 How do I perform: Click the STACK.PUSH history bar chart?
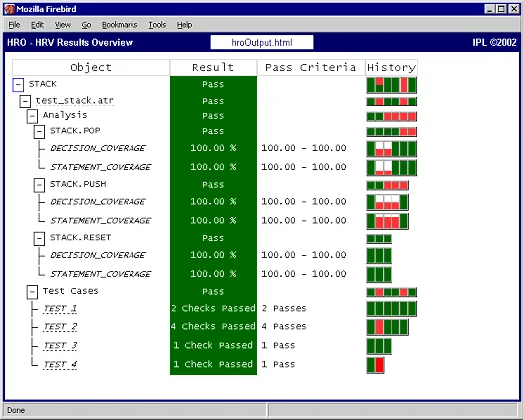(x=388, y=185)
